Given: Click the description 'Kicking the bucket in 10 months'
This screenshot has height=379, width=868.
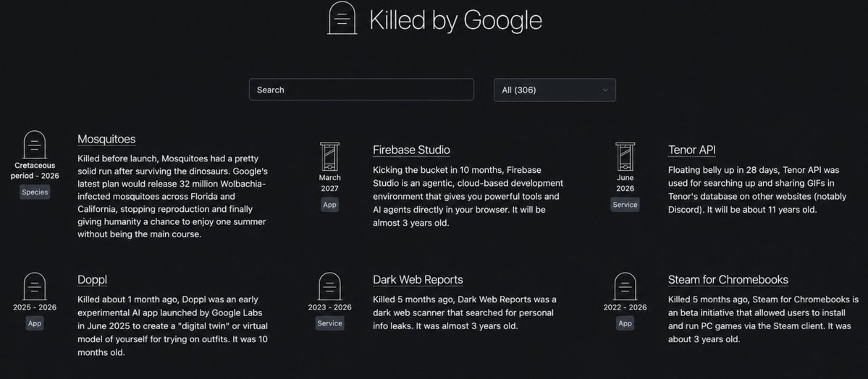Looking at the screenshot, I should 468,197.
